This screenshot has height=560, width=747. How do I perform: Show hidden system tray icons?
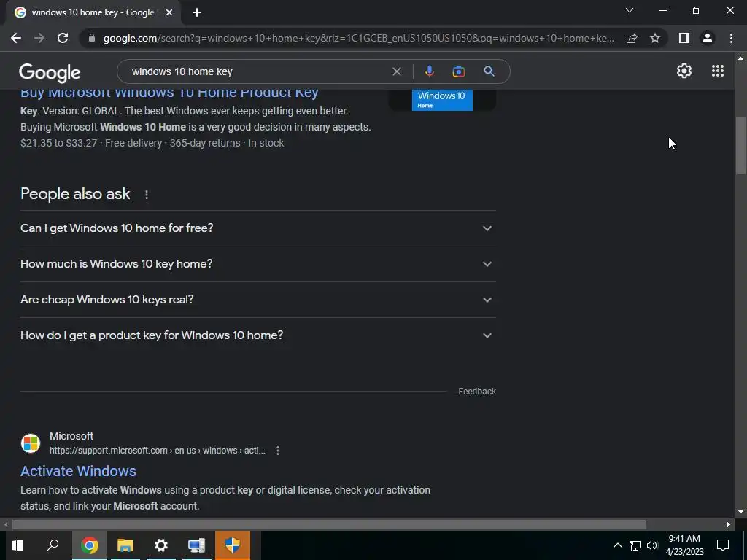617,545
